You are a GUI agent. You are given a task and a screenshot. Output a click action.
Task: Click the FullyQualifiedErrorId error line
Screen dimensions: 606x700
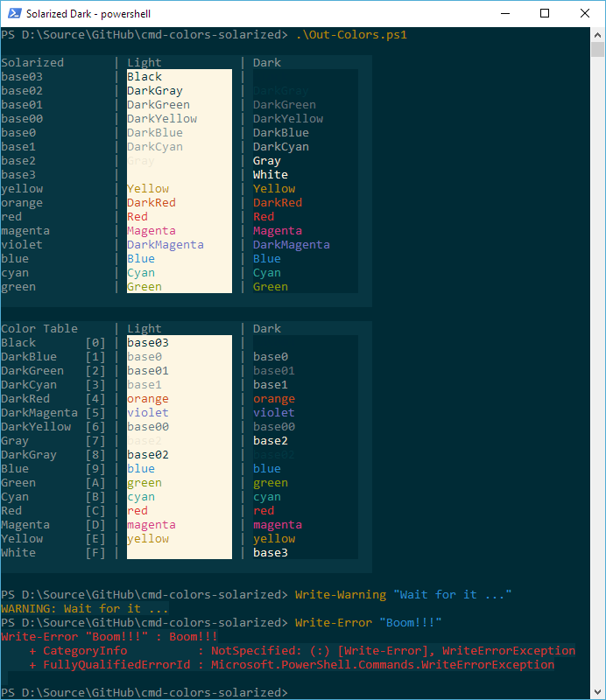[x=292, y=665]
